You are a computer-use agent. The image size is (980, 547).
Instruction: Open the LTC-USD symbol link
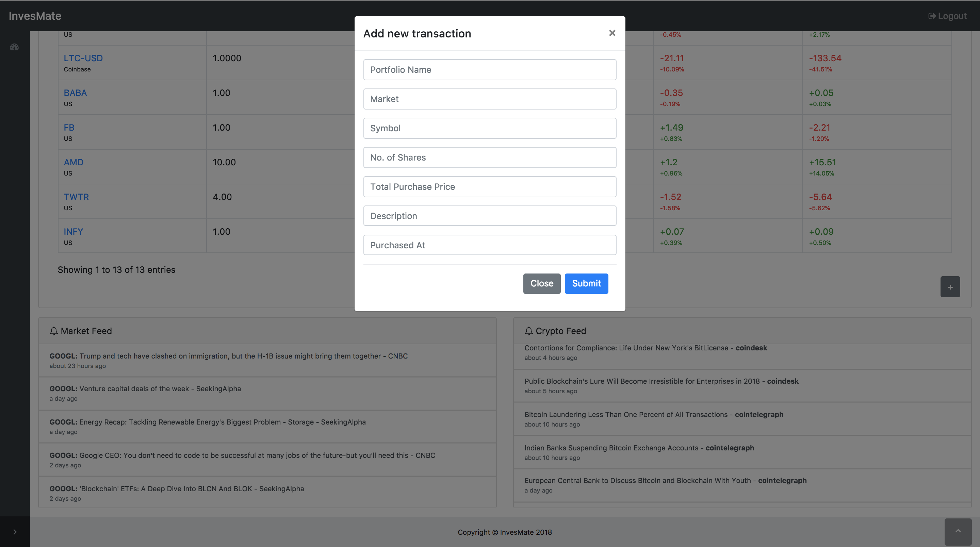point(83,58)
